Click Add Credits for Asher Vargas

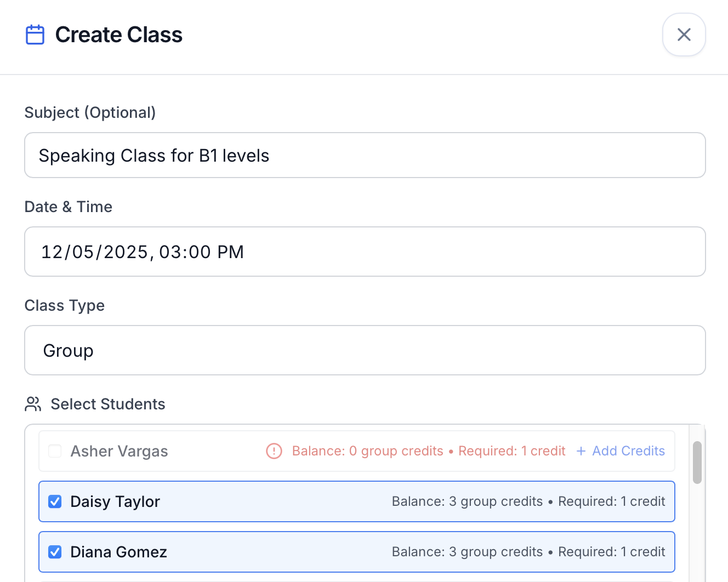(x=628, y=451)
